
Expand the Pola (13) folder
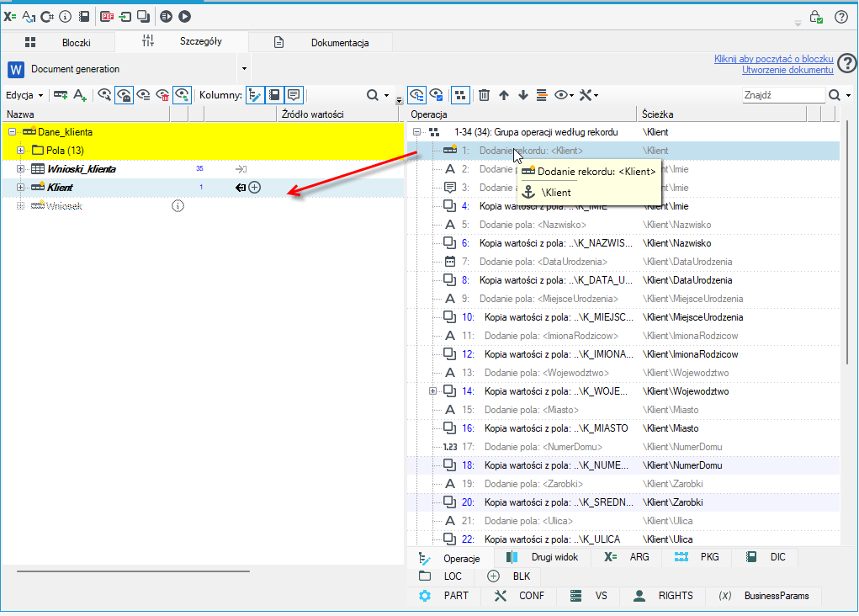coord(20,150)
